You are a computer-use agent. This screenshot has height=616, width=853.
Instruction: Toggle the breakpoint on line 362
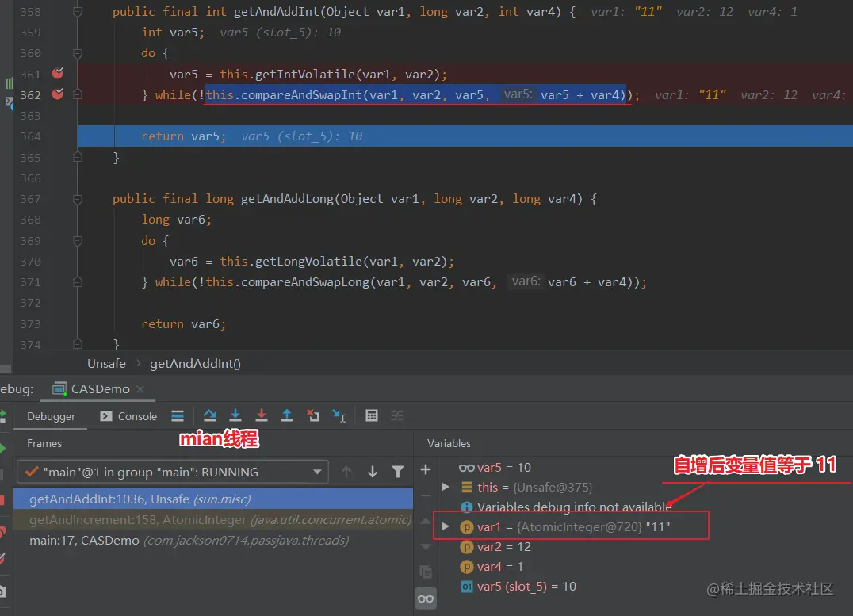[x=58, y=94]
